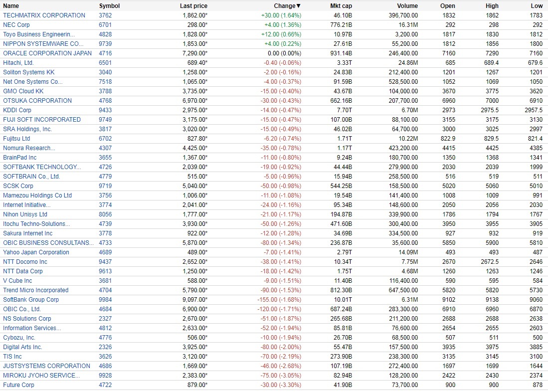548x392 pixels.
Task: Sort by Mkt cap column header
Action: click(x=341, y=6)
